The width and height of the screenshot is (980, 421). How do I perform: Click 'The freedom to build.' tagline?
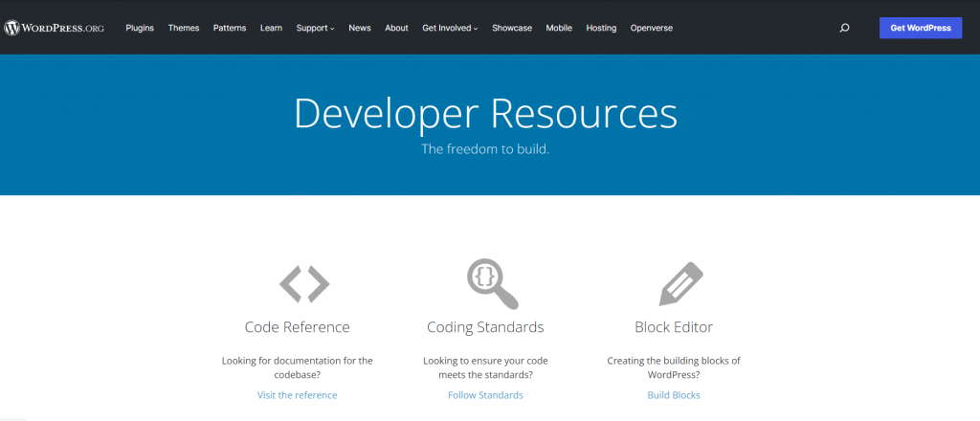click(x=485, y=150)
